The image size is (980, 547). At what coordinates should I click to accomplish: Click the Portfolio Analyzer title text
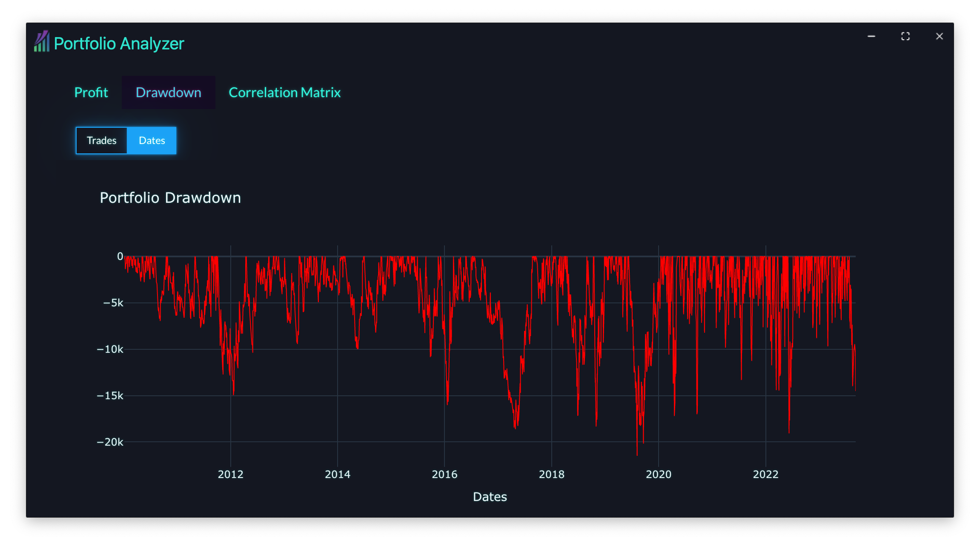tap(119, 43)
